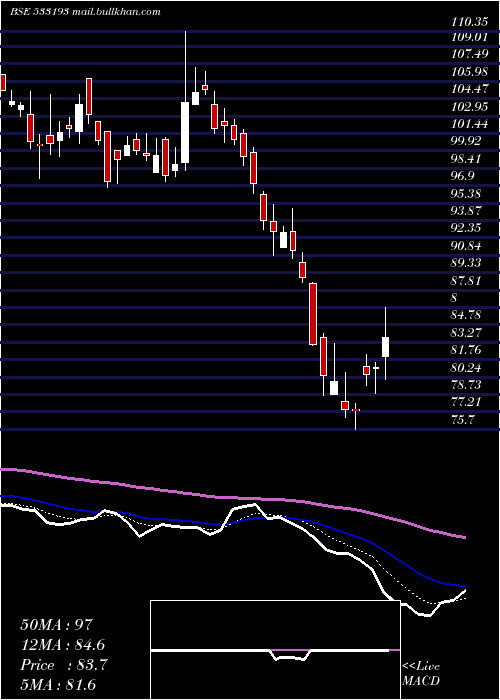Click the 90.84 price label

[468, 248]
